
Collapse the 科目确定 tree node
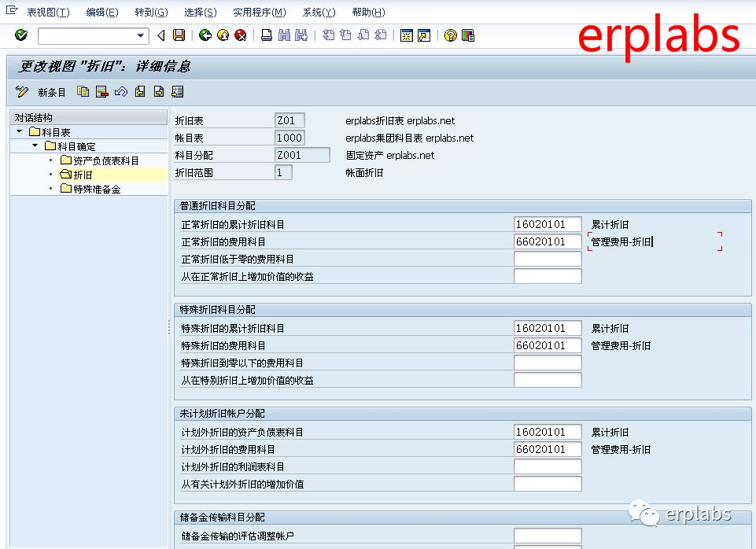35,145
